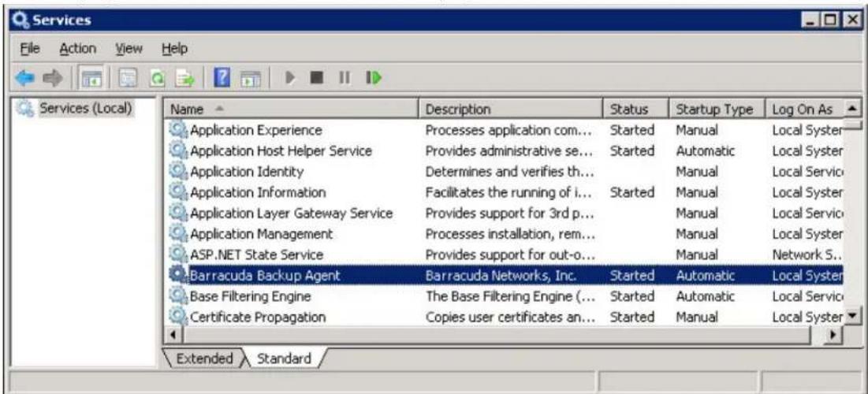Image resolution: width=868 pixels, height=394 pixels.
Task: Select the Services (Local) tree node
Action: click(x=84, y=107)
